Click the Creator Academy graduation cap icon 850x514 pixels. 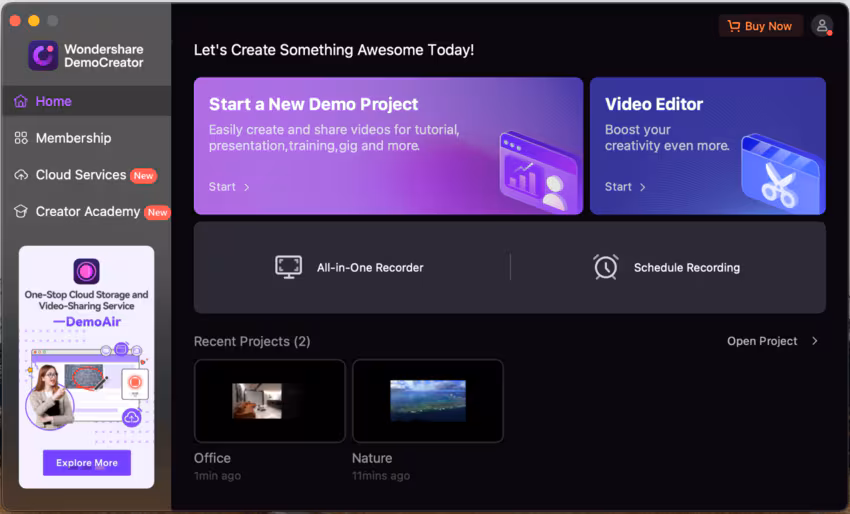[21, 211]
